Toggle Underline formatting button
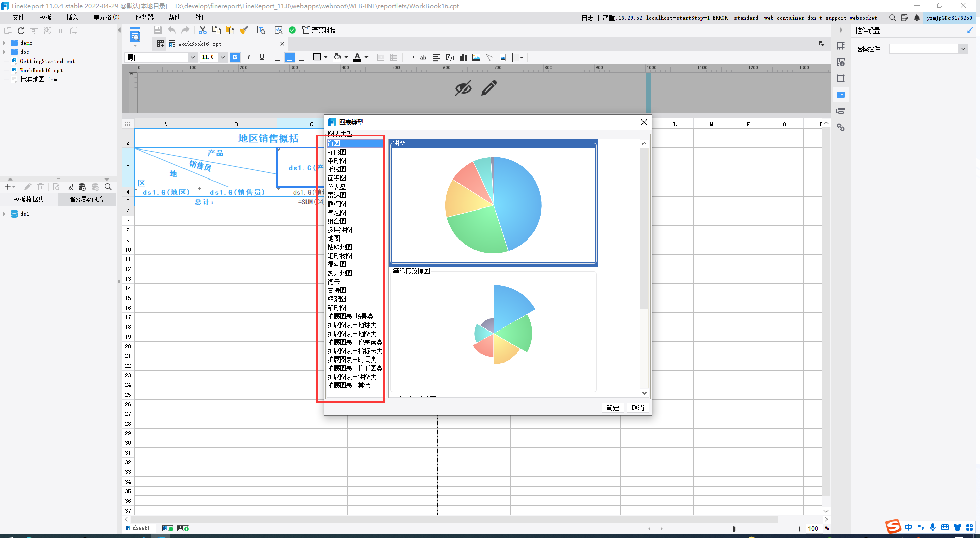The height and width of the screenshot is (538, 980). click(262, 57)
